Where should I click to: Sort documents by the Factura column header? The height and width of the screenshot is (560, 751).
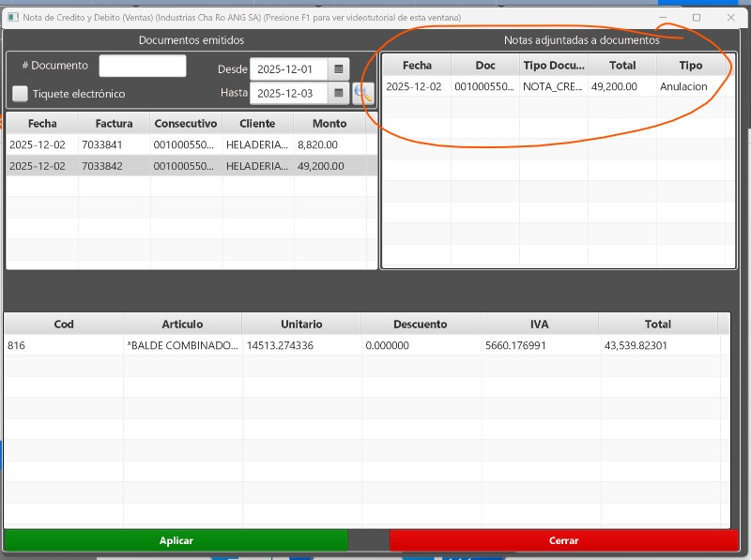(114, 123)
